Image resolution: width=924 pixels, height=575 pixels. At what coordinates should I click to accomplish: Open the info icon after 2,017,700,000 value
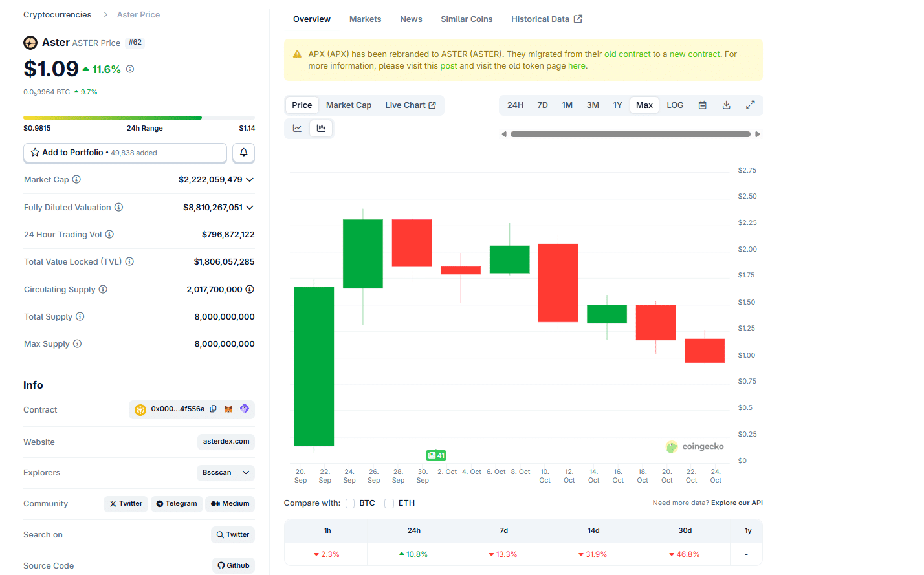point(250,289)
